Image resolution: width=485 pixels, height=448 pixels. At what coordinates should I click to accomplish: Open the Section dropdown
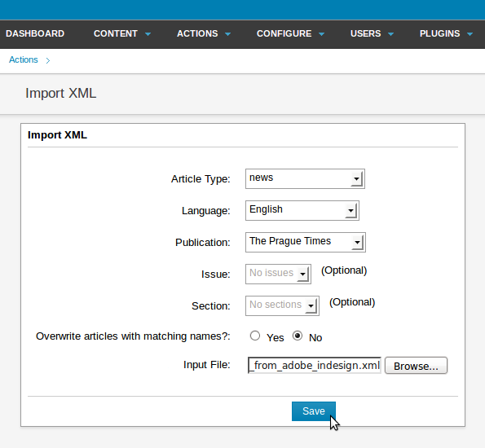[x=282, y=305]
